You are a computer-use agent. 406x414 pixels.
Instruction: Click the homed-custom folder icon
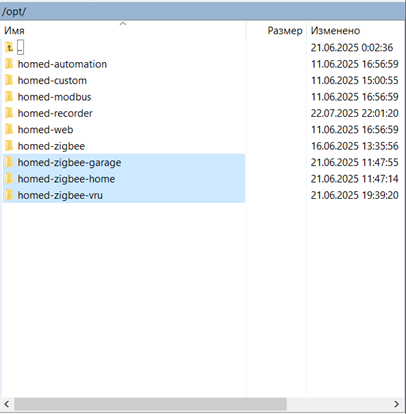point(9,80)
